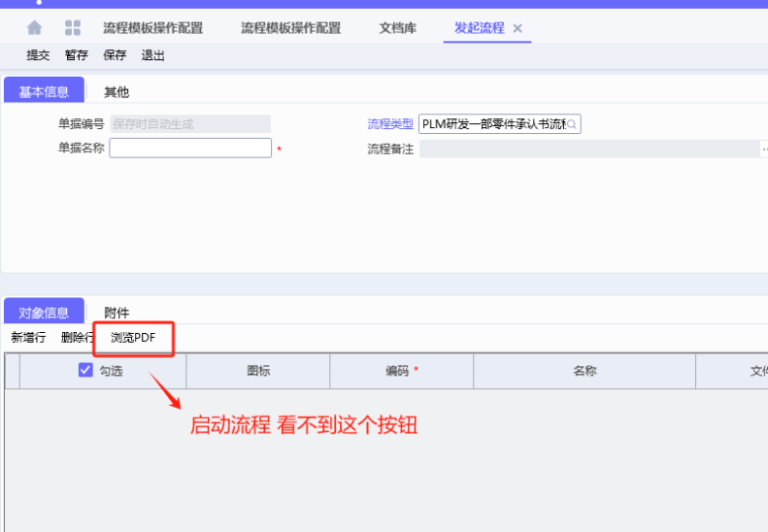The image size is (768, 532).
Task: Switch to the 其他 tab
Action: click(x=116, y=92)
